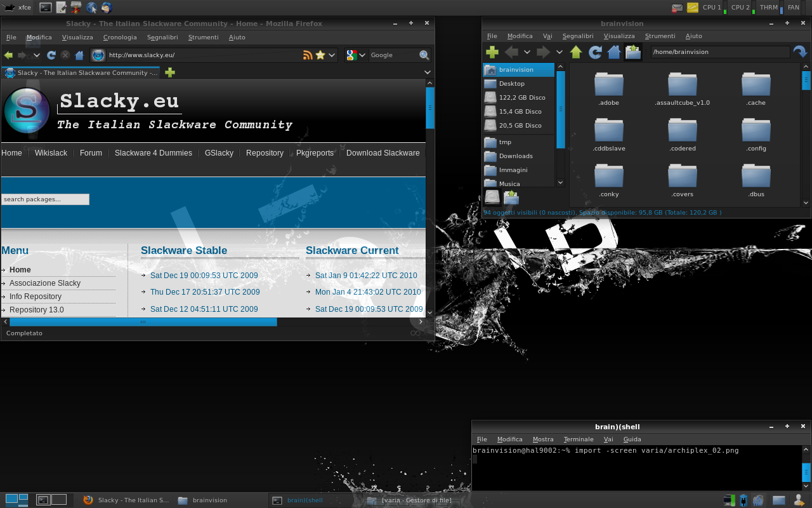Image resolution: width=812 pixels, height=508 pixels.
Task: Open the xfce applications menu
Action: [17, 8]
